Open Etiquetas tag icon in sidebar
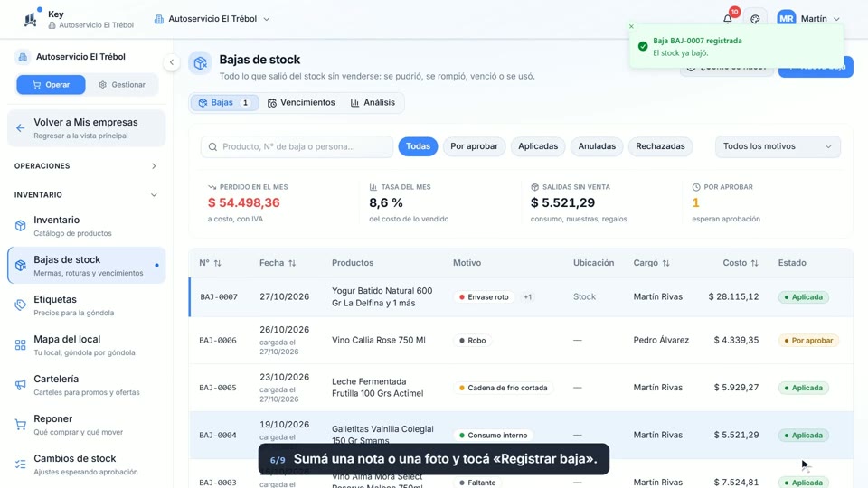The width and height of the screenshot is (868, 488). pyautogui.click(x=21, y=305)
